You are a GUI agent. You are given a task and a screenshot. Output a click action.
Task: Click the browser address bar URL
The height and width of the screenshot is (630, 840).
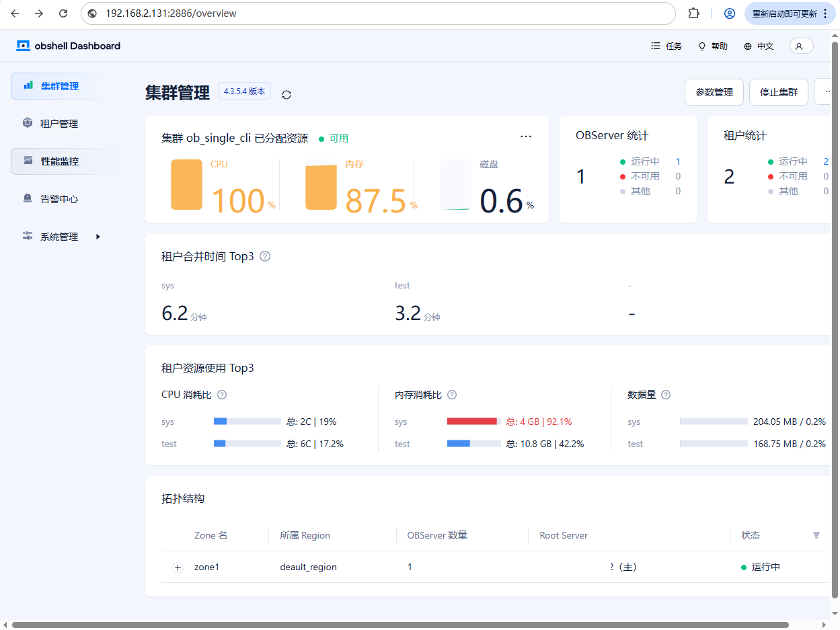click(x=171, y=13)
